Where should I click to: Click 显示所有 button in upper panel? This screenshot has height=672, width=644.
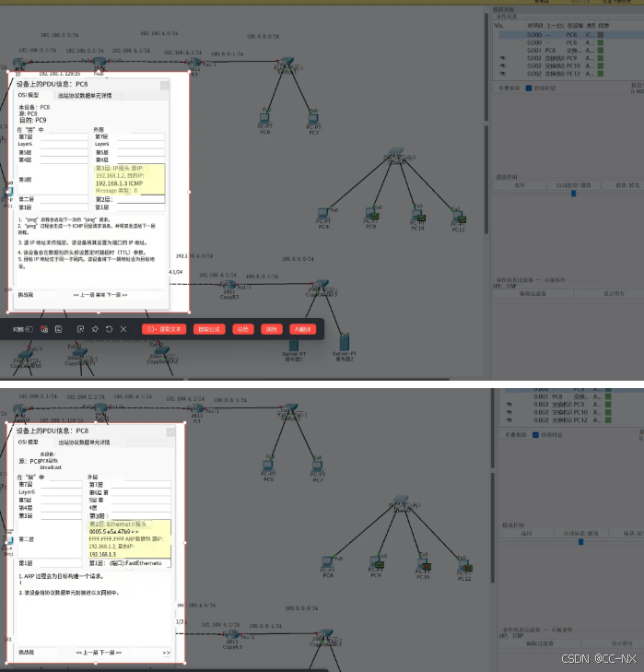coord(615,293)
